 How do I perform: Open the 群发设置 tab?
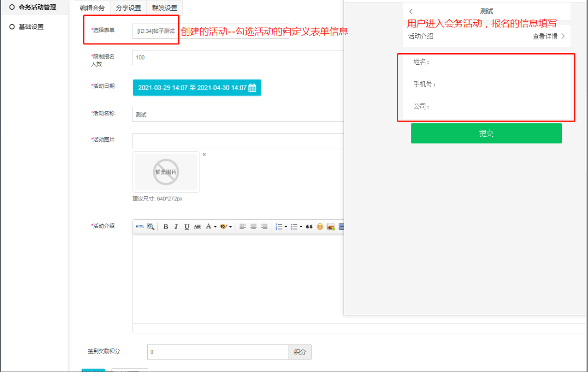(x=165, y=8)
